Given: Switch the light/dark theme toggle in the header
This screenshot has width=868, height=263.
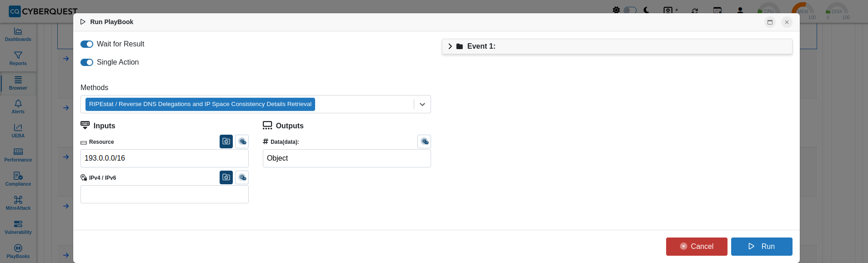Looking at the screenshot, I should (630, 10).
